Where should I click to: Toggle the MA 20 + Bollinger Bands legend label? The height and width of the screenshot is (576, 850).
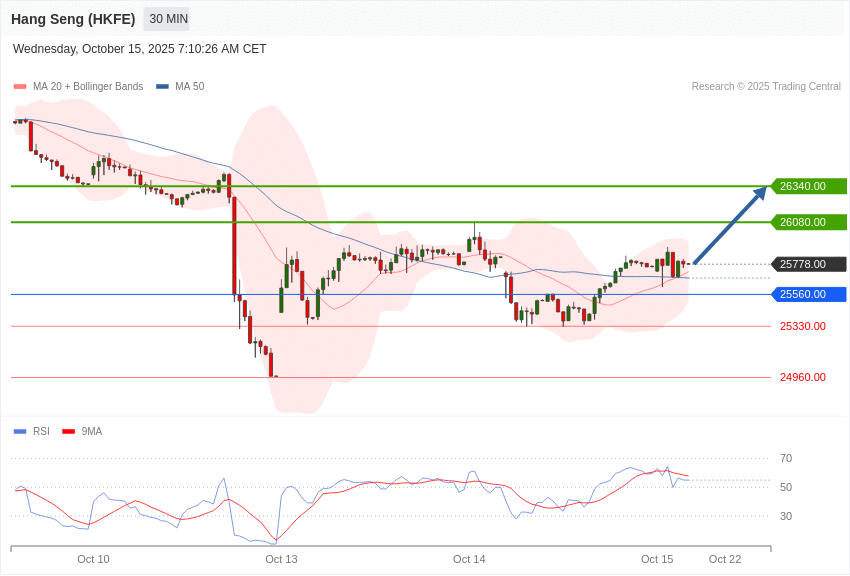coord(88,87)
